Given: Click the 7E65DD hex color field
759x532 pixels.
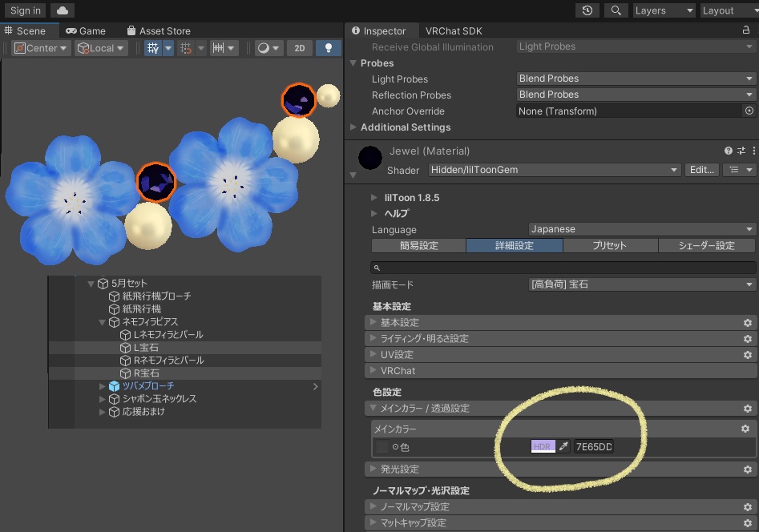Looking at the screenshot, I should (x=593, y=446).
